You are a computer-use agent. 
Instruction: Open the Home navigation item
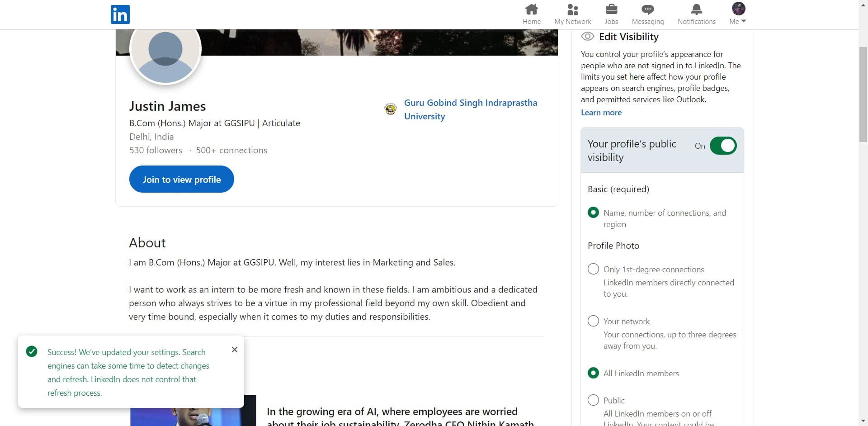pos(532,14)
